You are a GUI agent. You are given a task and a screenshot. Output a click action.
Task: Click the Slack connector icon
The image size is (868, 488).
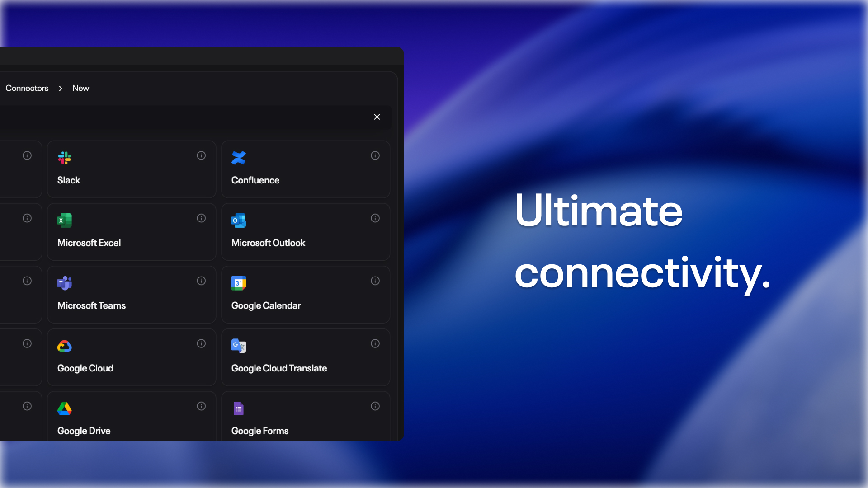click(65, 158)
